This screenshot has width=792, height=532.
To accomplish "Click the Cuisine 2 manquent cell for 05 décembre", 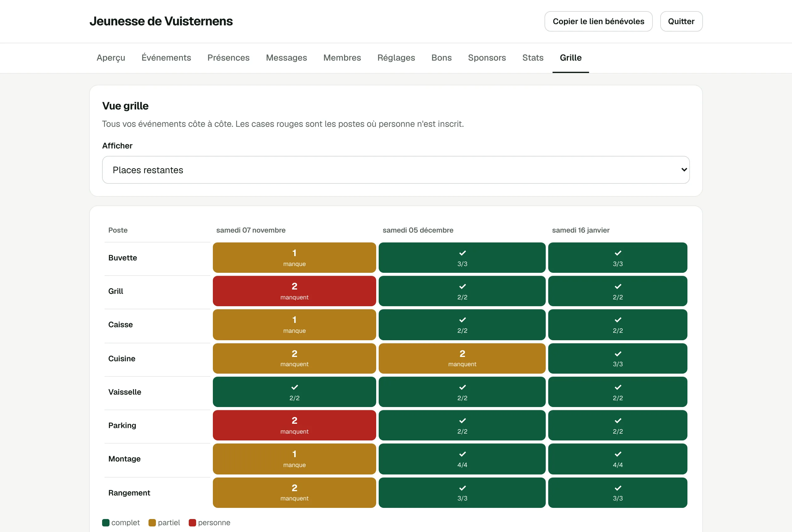I will [x=462, y=358].
